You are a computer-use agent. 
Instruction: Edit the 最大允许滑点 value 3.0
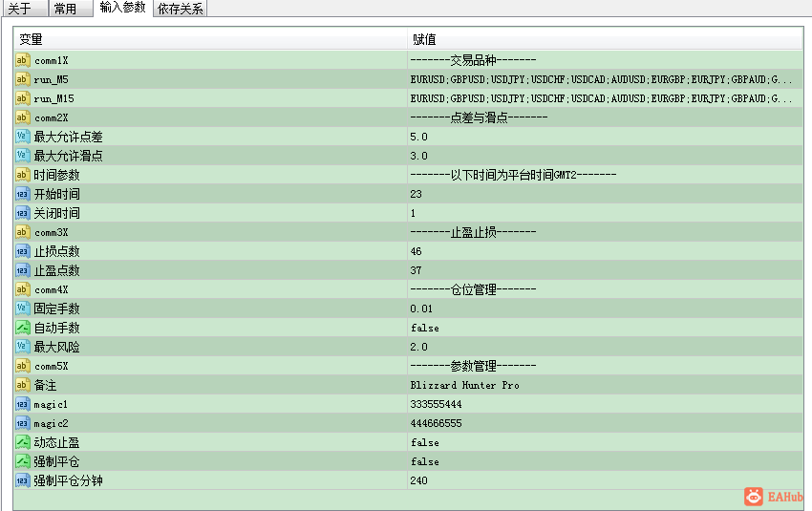pos(419,156)
